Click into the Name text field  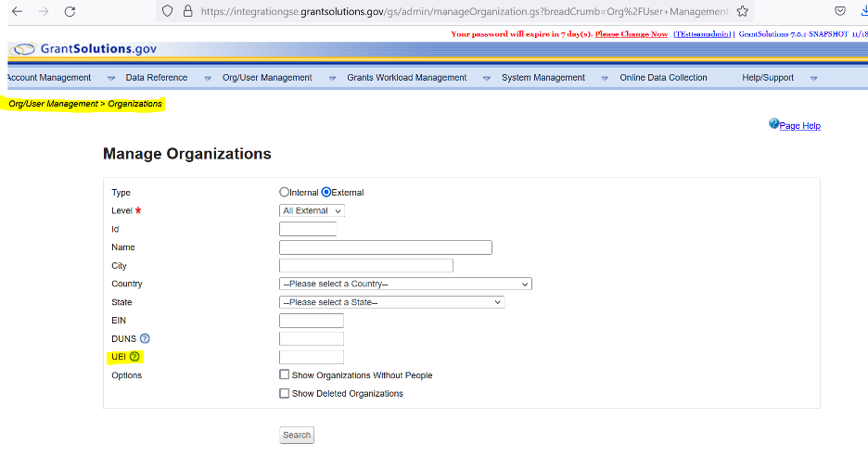click(x=385, y=247)
